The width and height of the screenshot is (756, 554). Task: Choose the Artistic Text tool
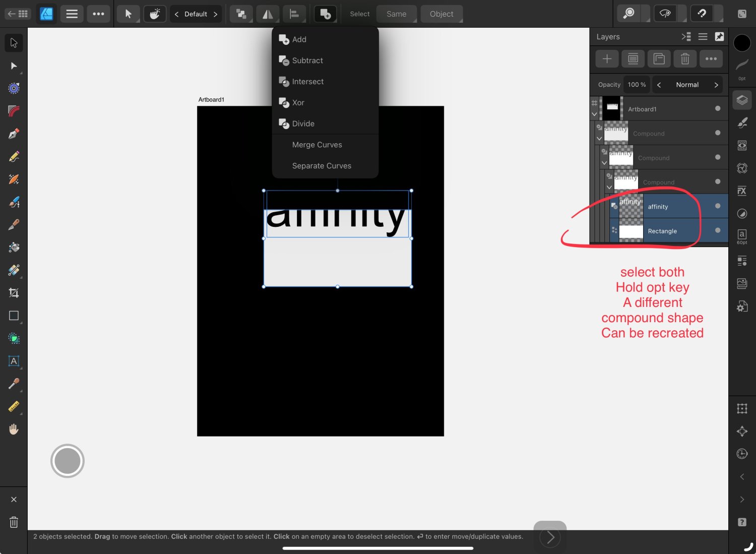[14, 361]
